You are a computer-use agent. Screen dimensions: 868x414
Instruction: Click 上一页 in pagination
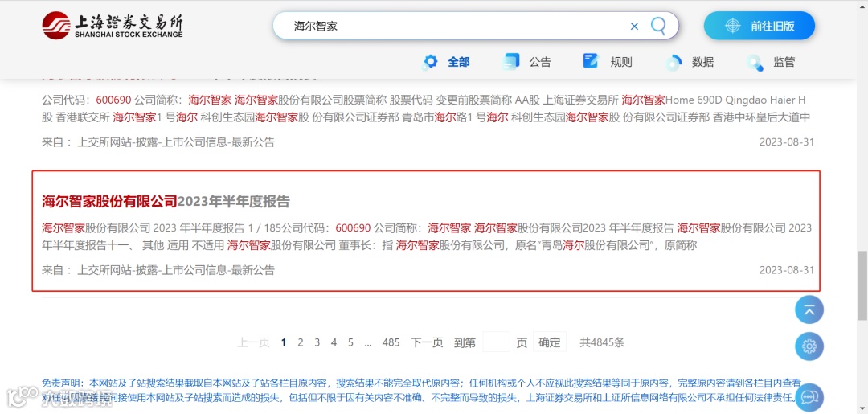coord(253,342)
